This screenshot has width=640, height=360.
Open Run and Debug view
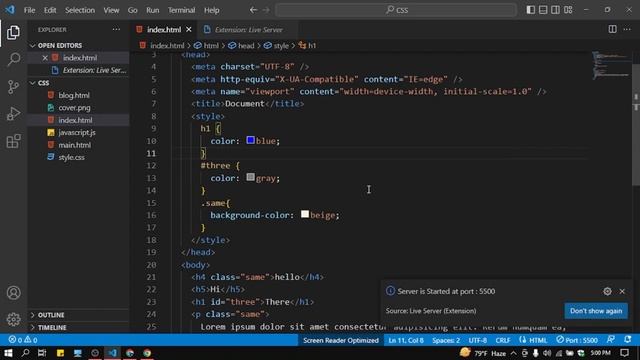[x=13, y=114]
